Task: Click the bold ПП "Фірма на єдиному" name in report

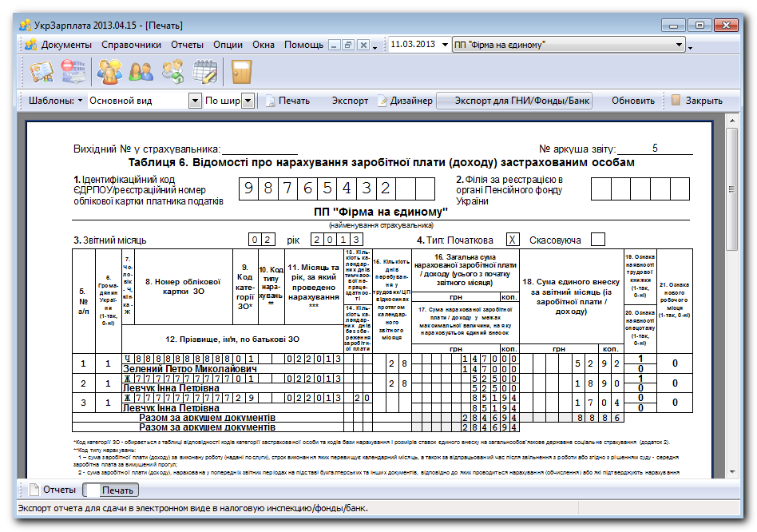Action: pyautogui.click(x=381, y=212)
